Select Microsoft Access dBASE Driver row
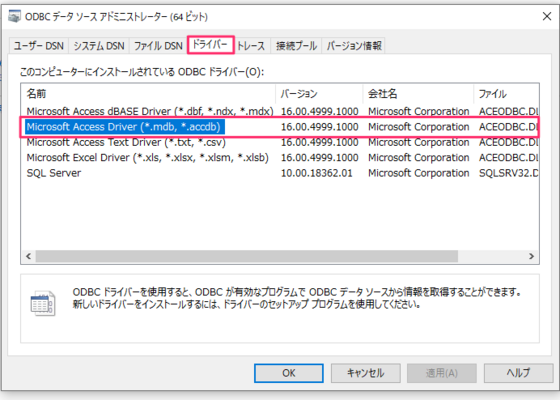560x400 pixels. coord(280,111)
